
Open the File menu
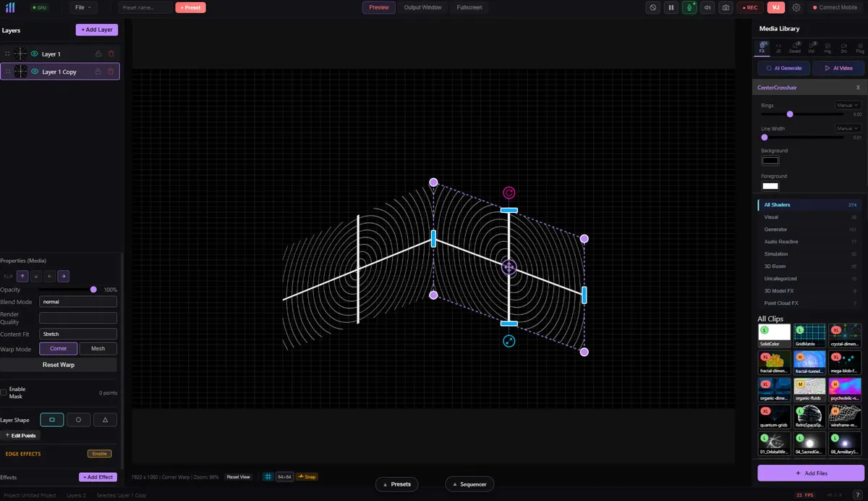pos(82,7)
